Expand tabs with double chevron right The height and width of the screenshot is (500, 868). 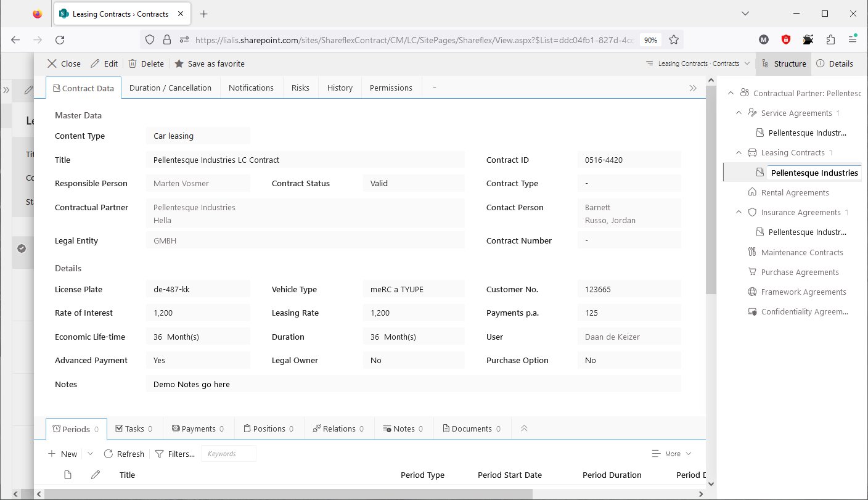click(x=693, y=88)
